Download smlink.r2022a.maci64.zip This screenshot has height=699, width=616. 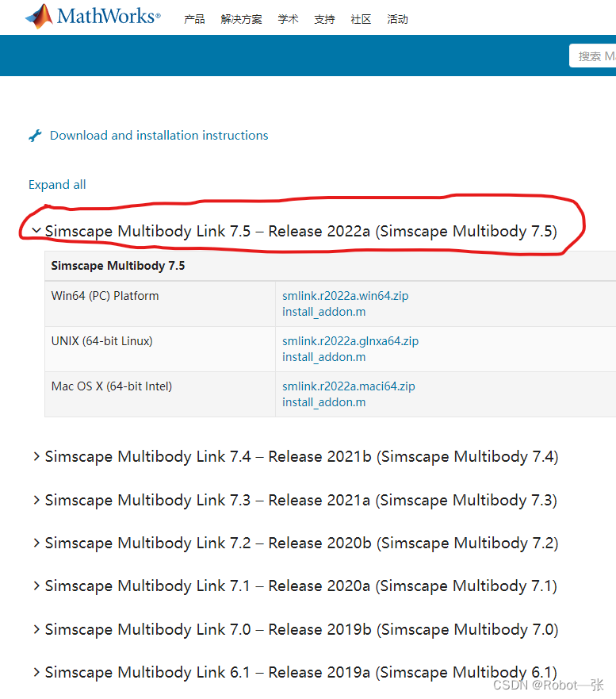pyautogui.click(x=349, y=386)
